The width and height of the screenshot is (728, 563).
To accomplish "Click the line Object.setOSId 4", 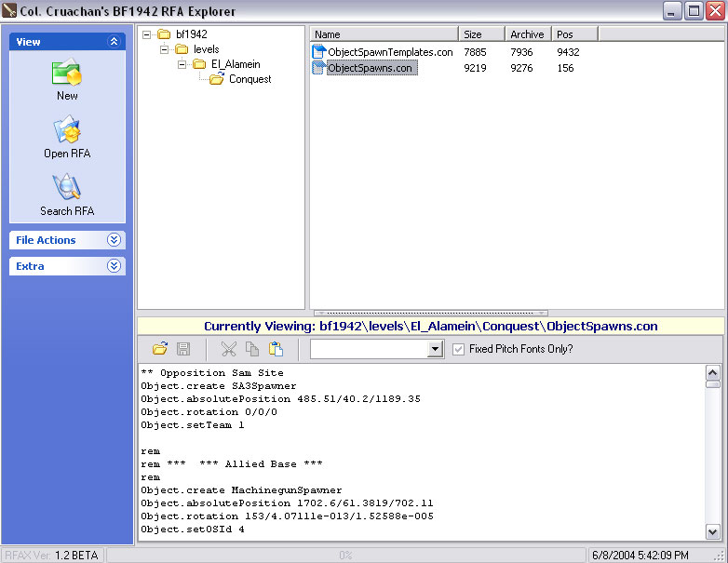I will pyautogui.click(x=192, y=529).
